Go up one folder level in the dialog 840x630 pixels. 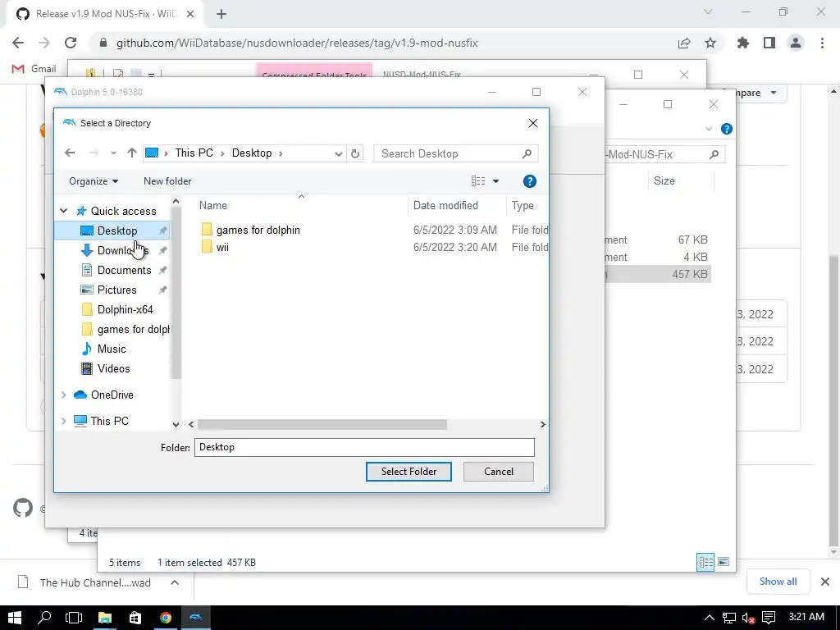[x=132, y=153]
